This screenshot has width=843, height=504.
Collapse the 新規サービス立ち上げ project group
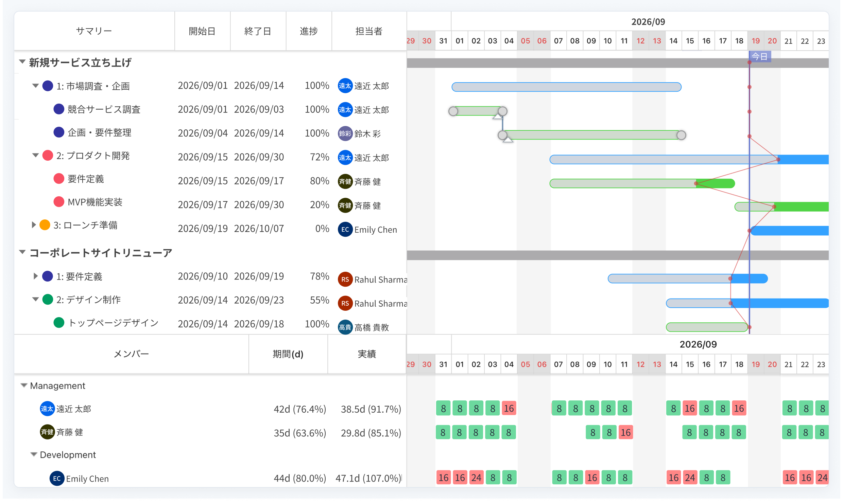coord(22,62)
